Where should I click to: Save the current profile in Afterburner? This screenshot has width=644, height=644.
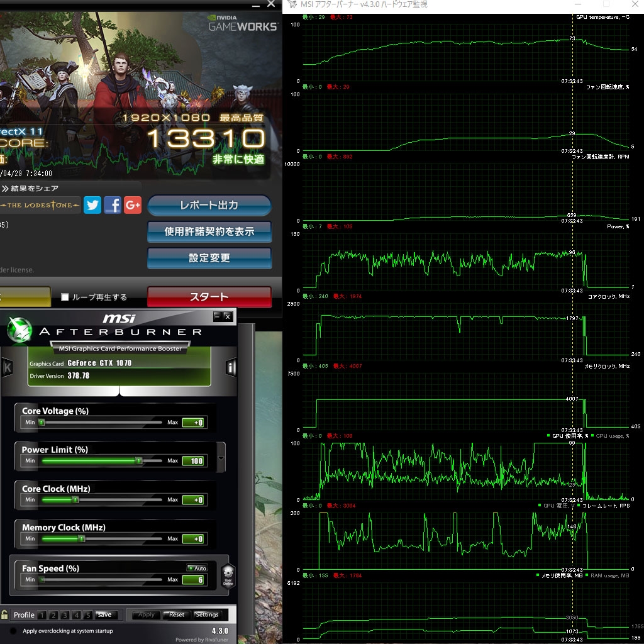coord(105,615)
